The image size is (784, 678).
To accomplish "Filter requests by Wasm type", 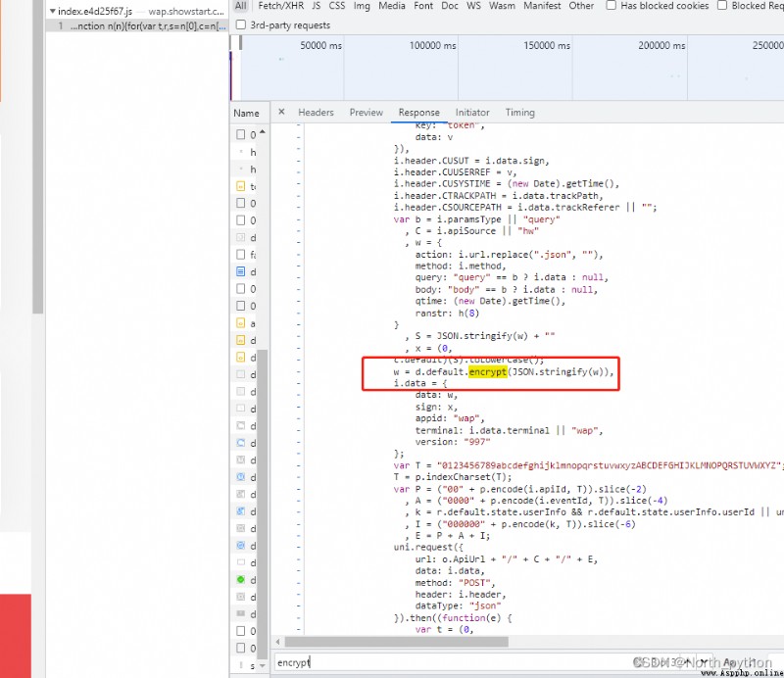I will [502, 6].
